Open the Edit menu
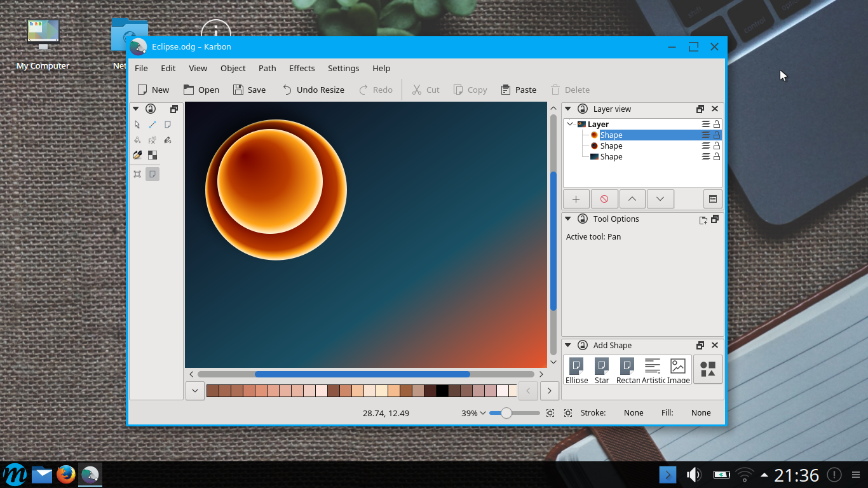The image size is (868, 488). click(x=168, y=68)
